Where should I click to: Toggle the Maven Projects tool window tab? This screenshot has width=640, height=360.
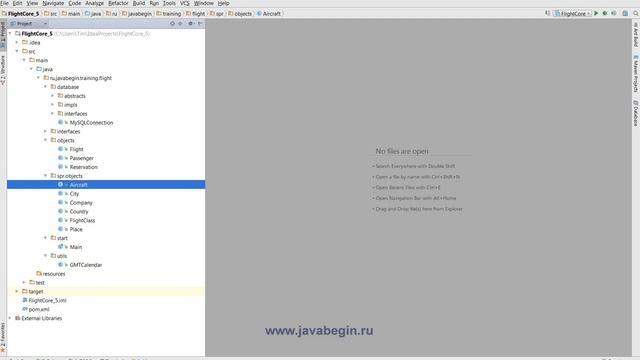(x=636, y=74)
